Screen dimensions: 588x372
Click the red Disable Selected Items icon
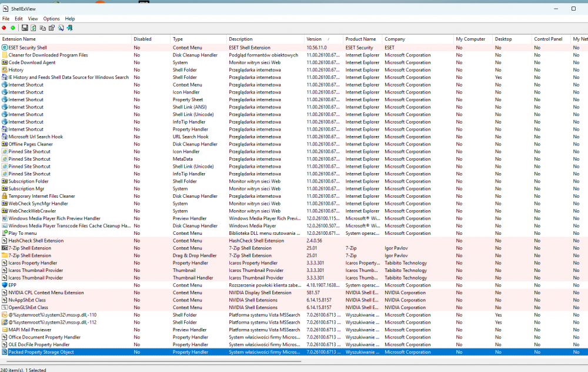coord(4,28)
